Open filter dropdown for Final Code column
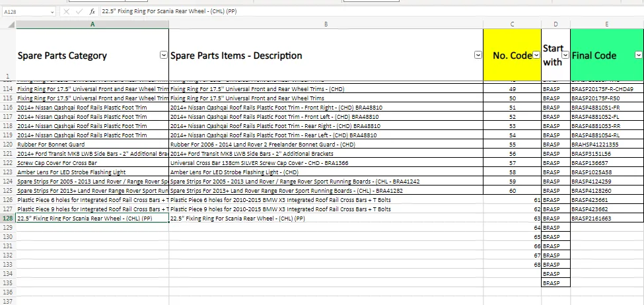Viewport: 644px width, 305px height. pos(638,55)
